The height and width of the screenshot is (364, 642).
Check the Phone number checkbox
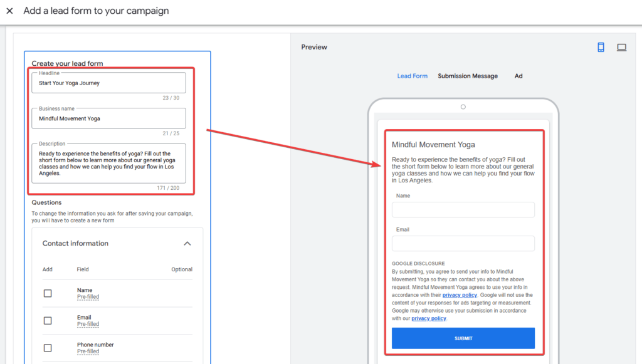pos(48,348)
